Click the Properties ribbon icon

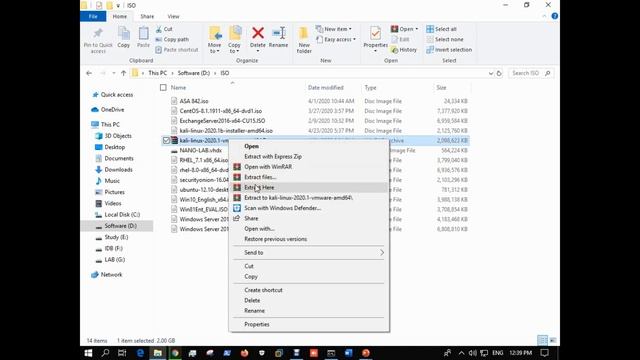coord(376,33)
